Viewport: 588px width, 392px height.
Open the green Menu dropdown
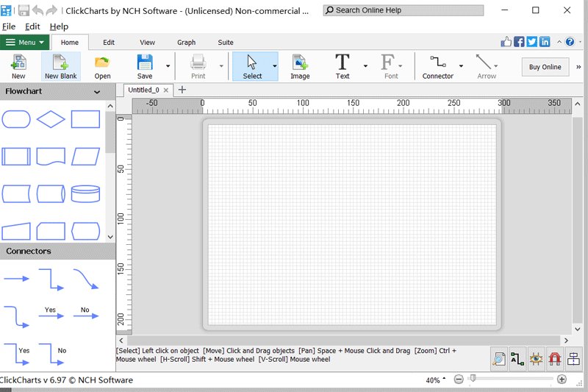(x=25, y=42)
